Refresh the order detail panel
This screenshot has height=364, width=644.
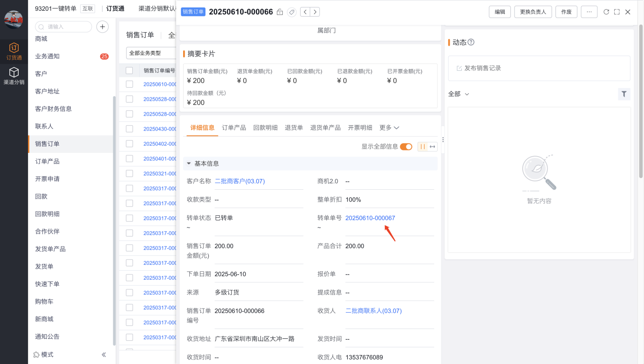[606, 12]
